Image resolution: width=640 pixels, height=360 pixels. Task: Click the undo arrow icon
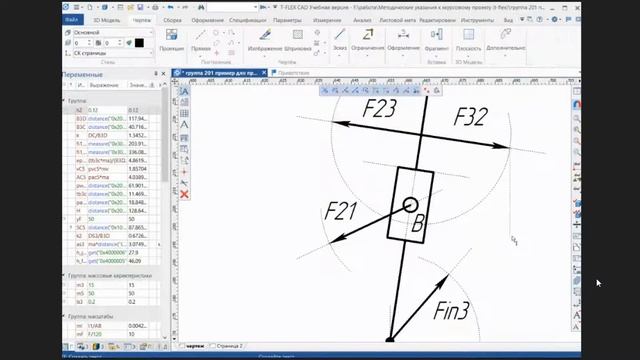point(170,7)
